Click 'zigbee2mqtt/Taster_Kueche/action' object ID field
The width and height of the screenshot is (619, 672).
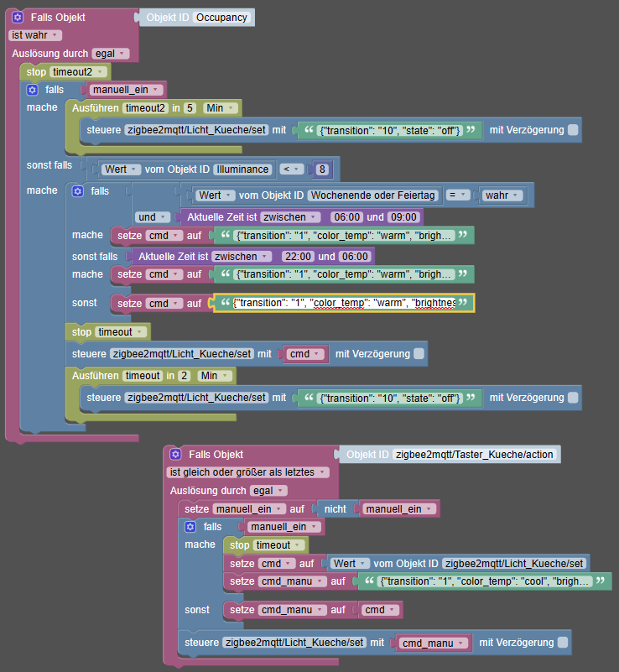pyautogui.click(x=474, y=454)
